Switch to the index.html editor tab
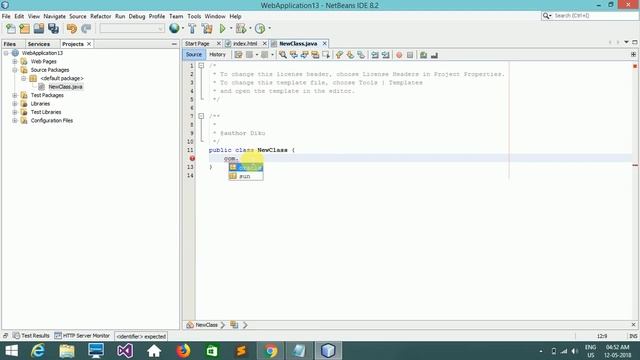This screenshot has width=640, height=360. [245, 44]
